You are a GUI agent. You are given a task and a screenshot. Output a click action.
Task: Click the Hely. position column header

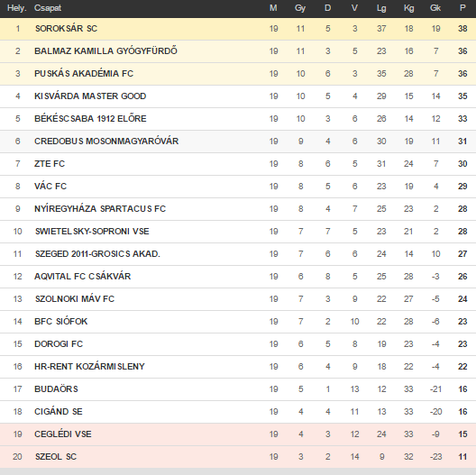click(17, 8)
